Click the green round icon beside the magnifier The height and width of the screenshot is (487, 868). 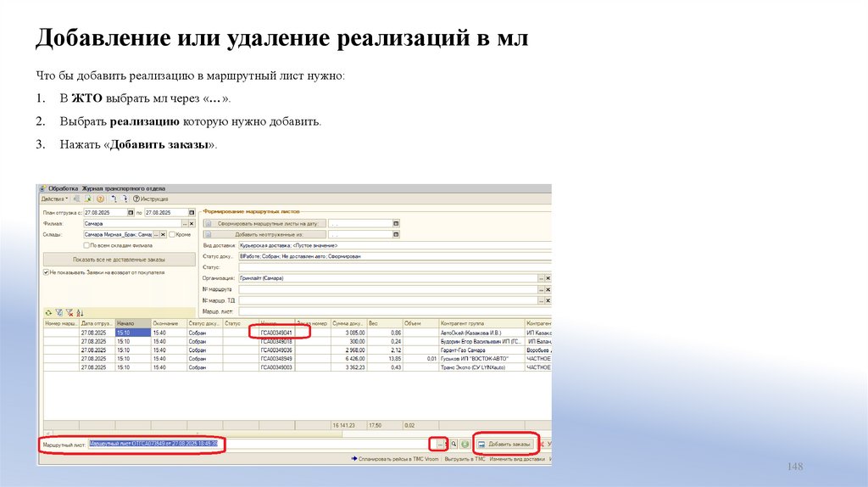coord(465,445)
